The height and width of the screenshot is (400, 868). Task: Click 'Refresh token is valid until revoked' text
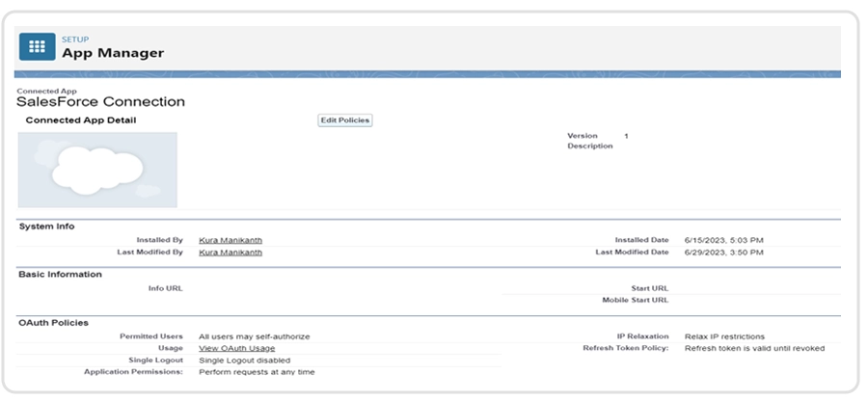point(754,348)
